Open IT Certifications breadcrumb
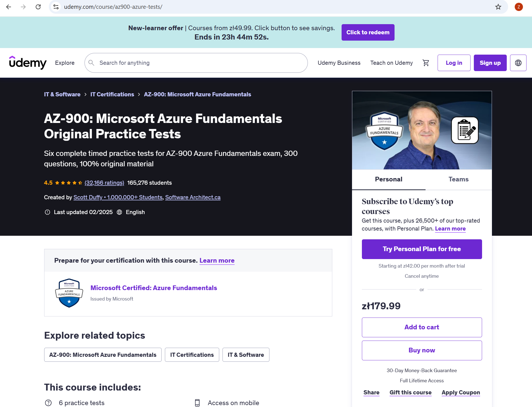532x407 pixels. click(112, 94)
